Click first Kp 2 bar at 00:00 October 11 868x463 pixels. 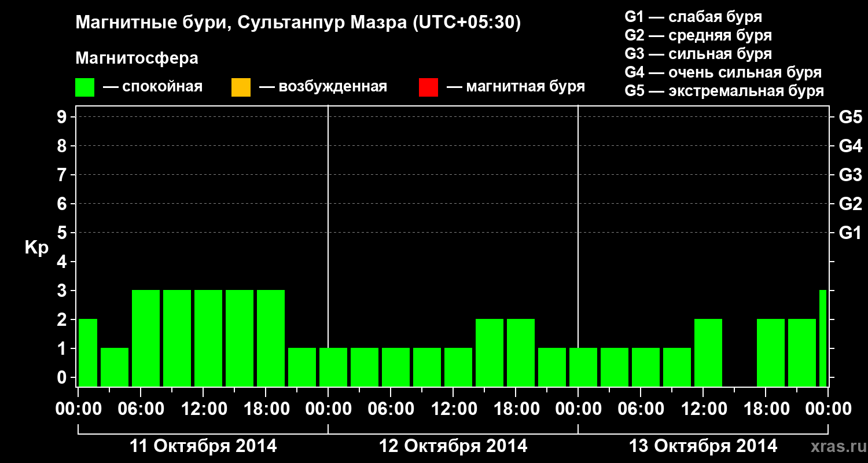tap(88, 352)
